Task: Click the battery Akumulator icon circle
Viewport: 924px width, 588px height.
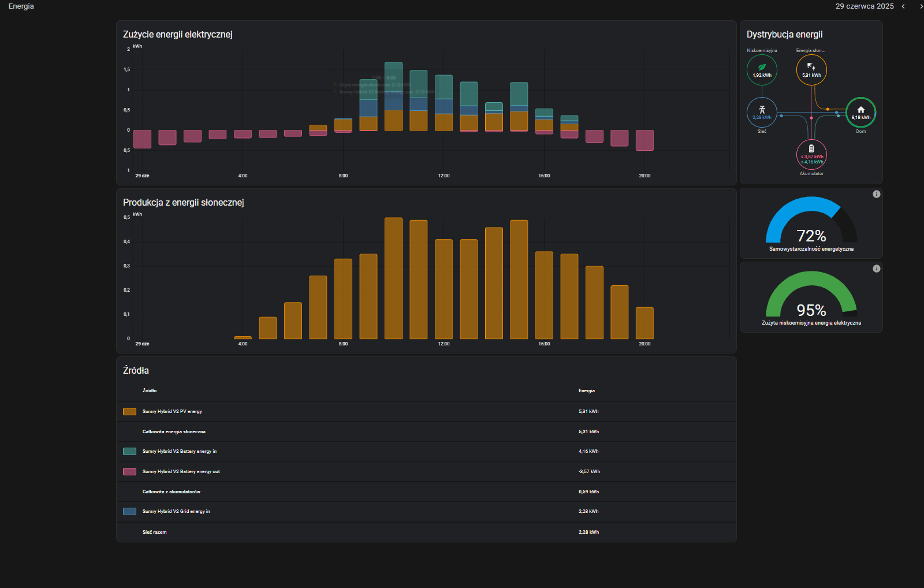Action: point(811,155)
